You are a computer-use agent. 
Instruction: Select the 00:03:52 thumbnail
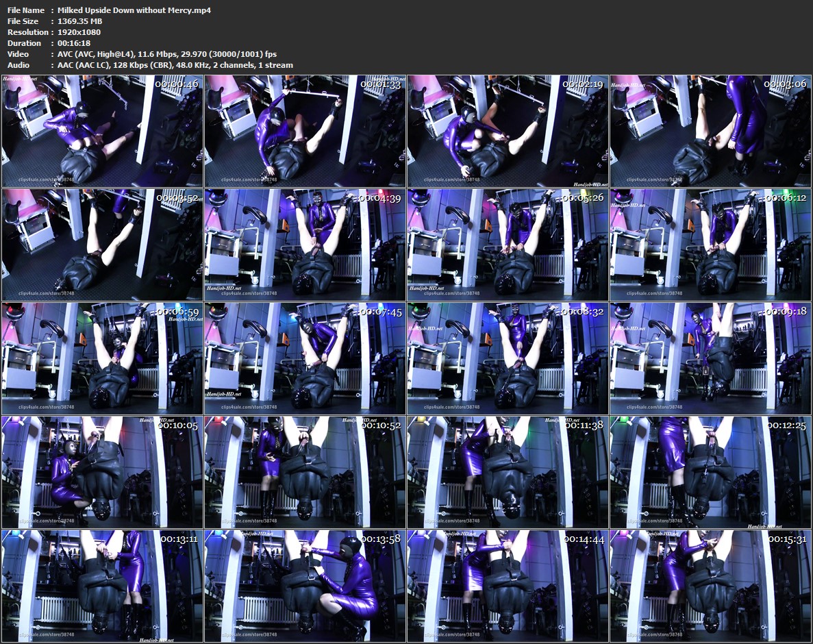tap(102, 244)
